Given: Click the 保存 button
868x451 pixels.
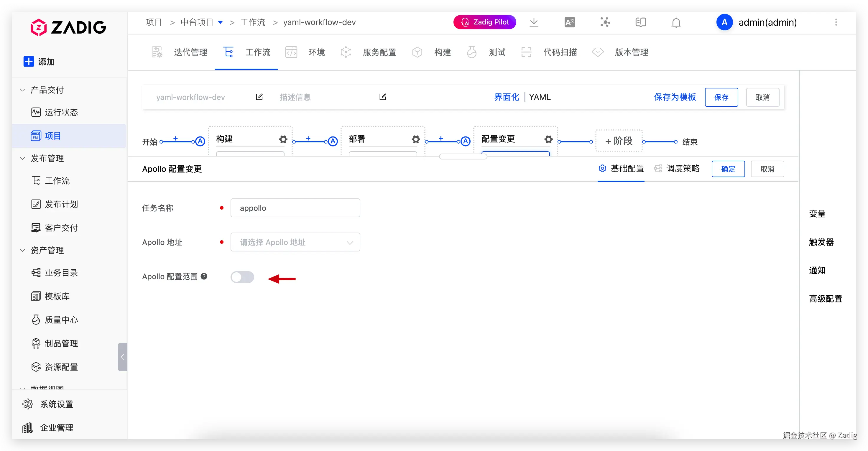Looking at the screenshot, I should [721, 97].
